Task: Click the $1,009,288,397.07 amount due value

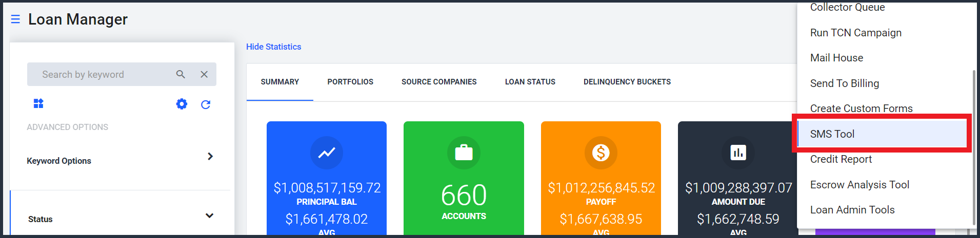Action: tap(738, 188)
